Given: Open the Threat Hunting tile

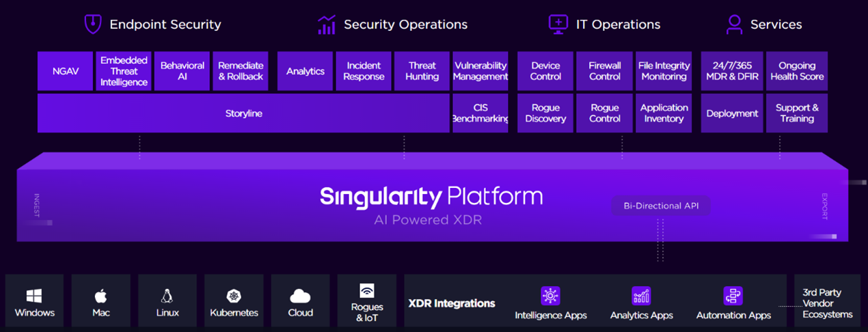Looking at the screenshot, I should tap(422, 71).
